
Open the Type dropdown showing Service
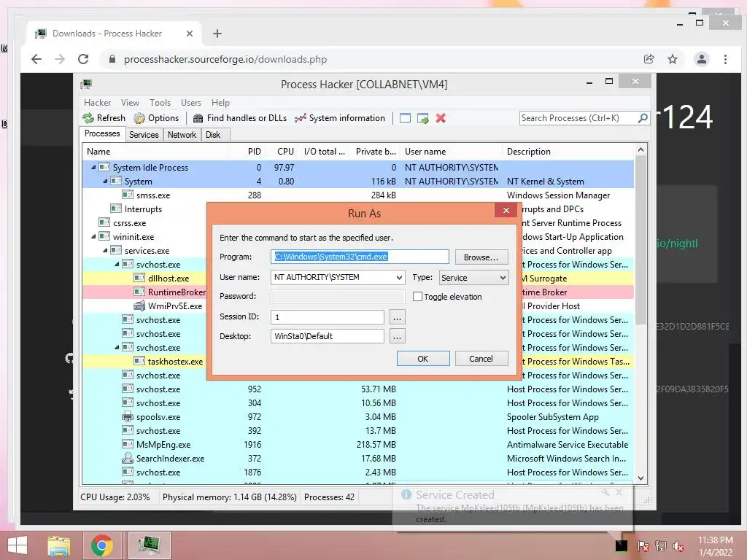pos(473,278)
